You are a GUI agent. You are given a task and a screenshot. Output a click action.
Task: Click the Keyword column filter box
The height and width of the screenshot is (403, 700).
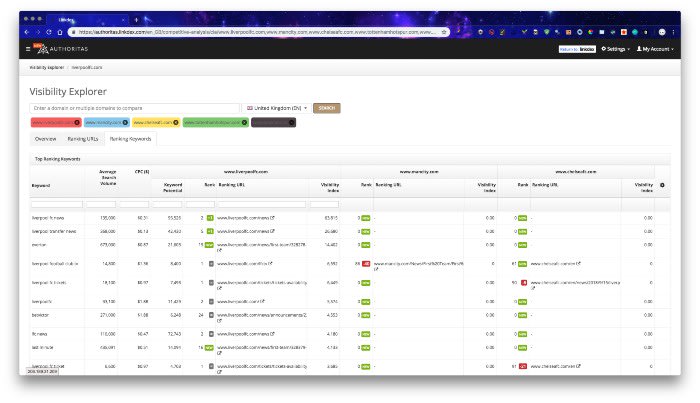point(57,204)
